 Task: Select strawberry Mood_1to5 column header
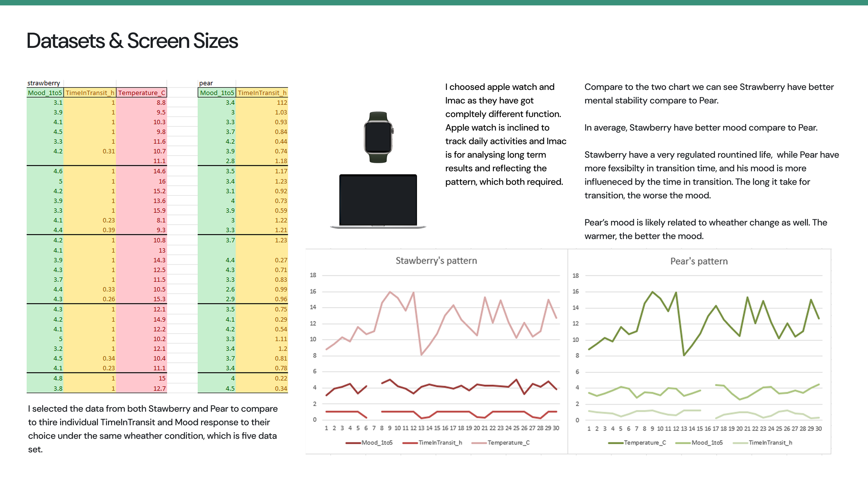coord(45,93)
